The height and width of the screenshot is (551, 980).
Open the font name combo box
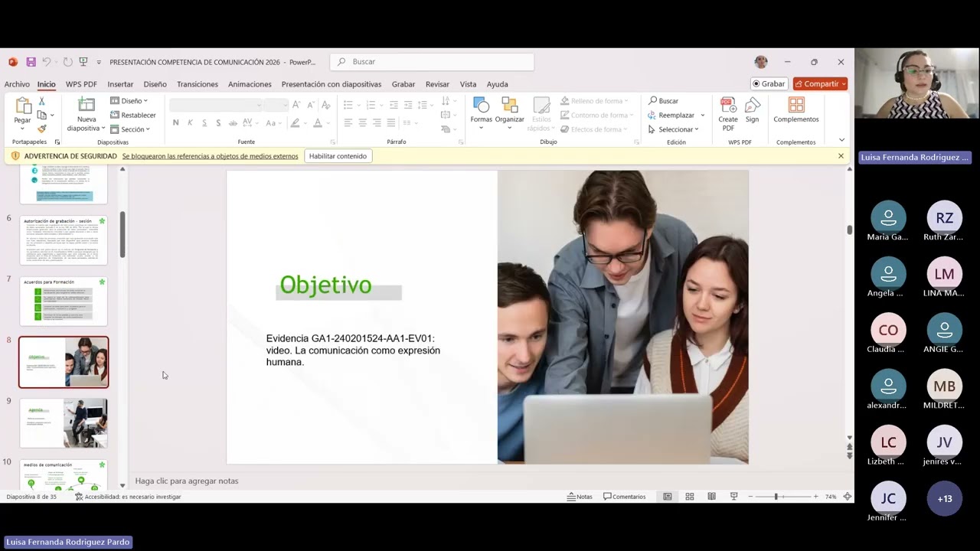pos(216,105)
